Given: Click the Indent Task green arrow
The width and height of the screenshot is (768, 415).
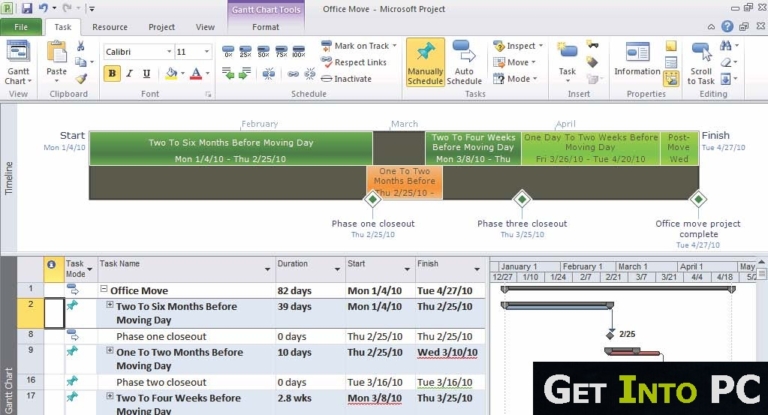Looking at the screenshot, I should click(245, 73).
